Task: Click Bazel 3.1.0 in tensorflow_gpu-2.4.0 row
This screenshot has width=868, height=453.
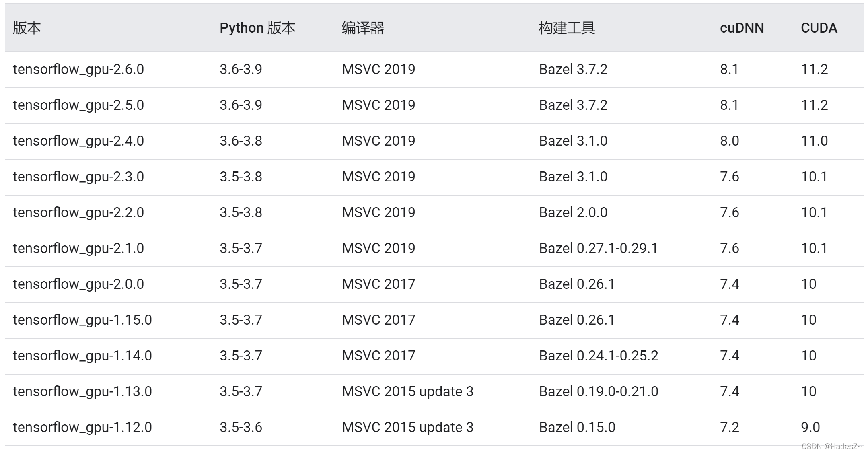Action: [x=573, y=141]
